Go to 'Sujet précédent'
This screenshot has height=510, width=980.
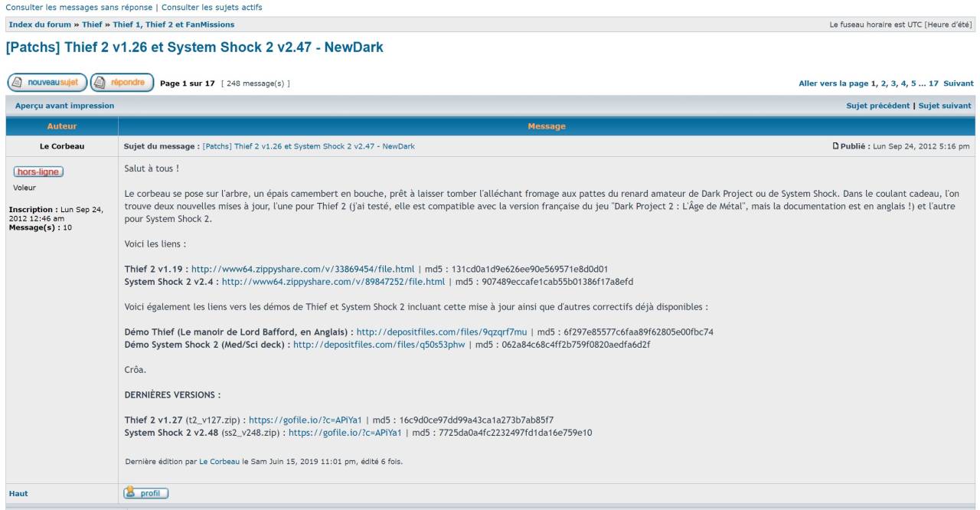877,106
